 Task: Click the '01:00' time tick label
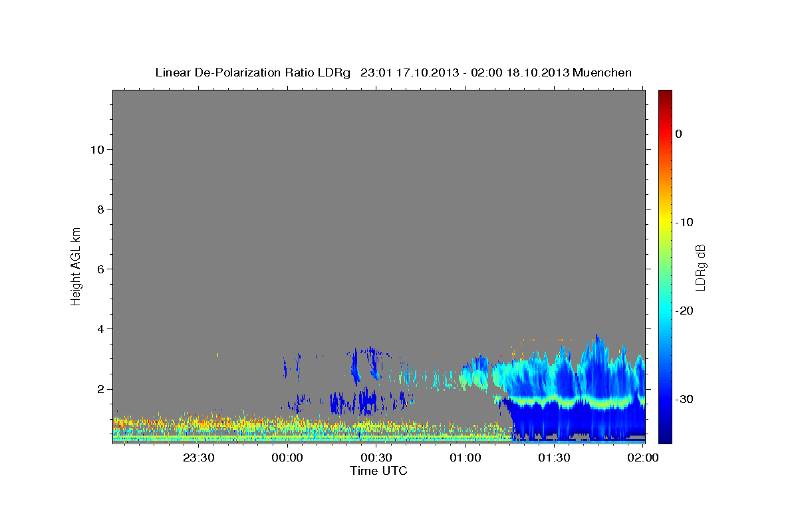[465, 458]
